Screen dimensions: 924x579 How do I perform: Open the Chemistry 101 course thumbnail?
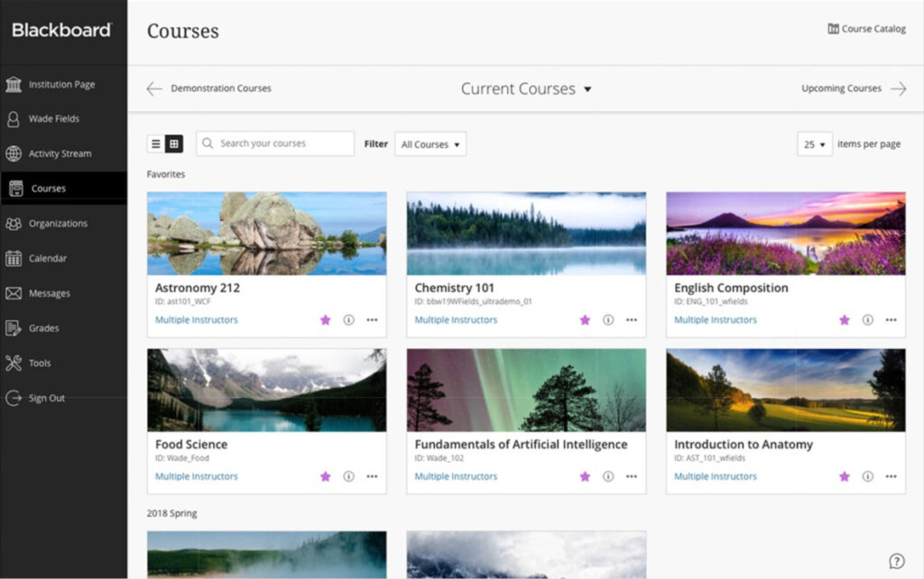(526, 234)
